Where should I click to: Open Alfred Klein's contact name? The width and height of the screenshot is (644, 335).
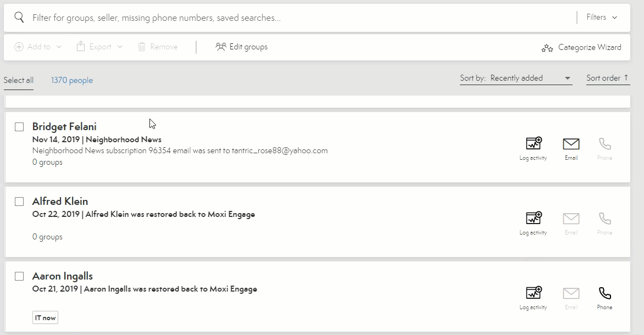60,202
